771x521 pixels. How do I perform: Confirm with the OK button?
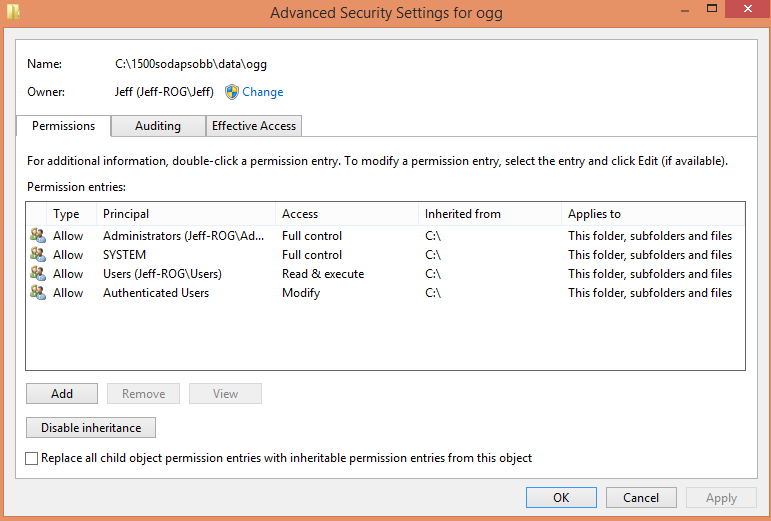[561, 497]
